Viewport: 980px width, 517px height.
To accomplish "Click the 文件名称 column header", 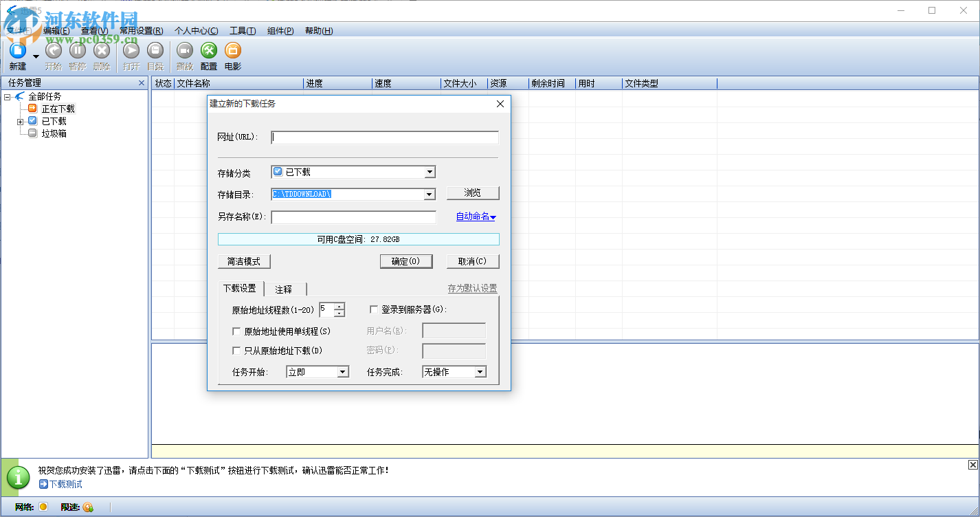I will (238, 83).
